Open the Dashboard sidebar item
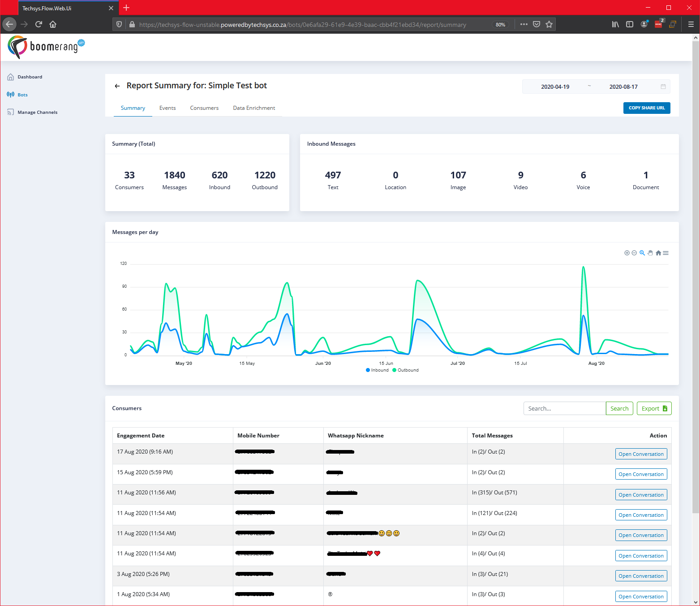Viewport: 700px width, 606px height. 25,77
